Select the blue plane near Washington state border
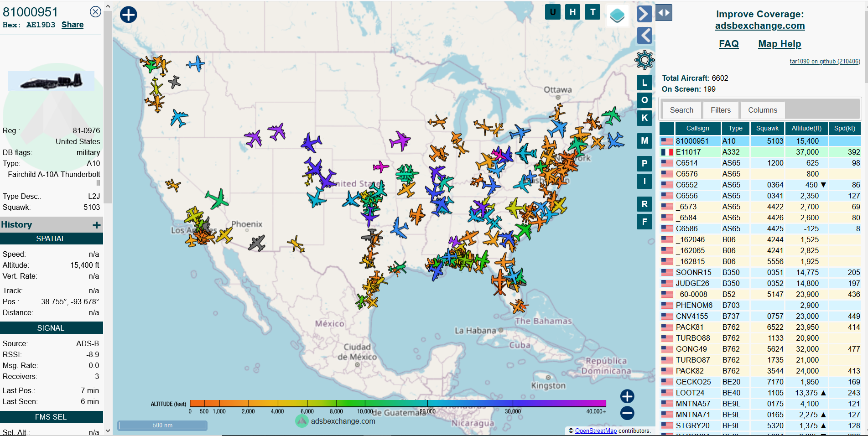 pos(196,63)
